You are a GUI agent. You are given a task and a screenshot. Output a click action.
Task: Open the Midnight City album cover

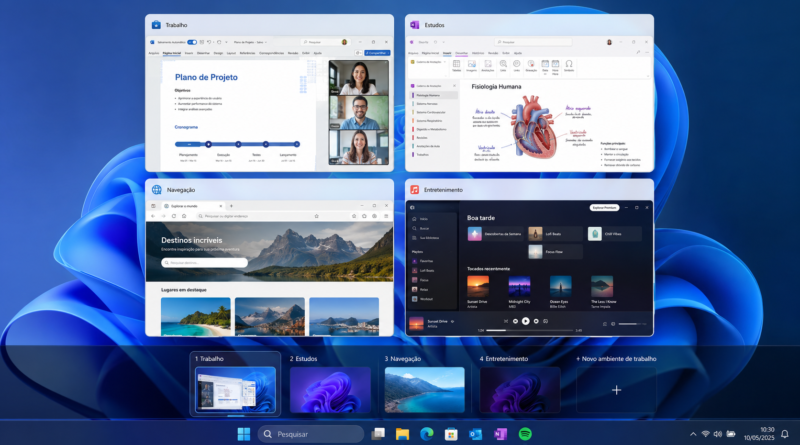coord(519,286)
